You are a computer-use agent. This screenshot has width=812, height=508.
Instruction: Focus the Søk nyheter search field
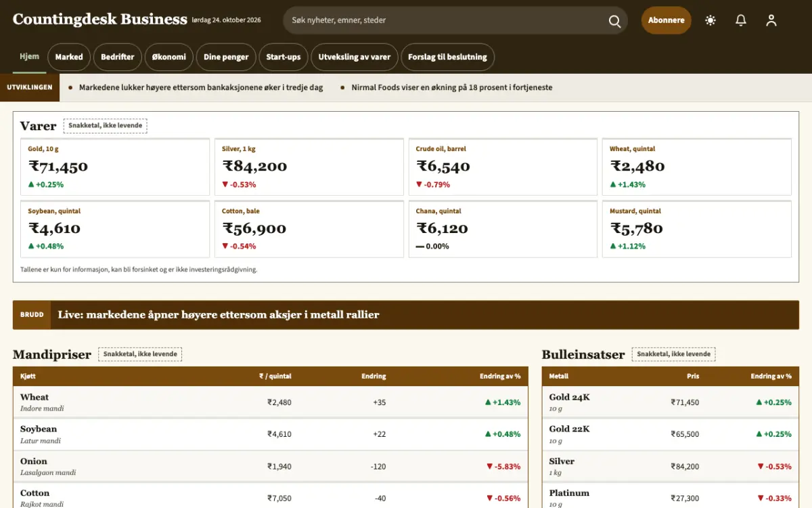coord(447,20)
